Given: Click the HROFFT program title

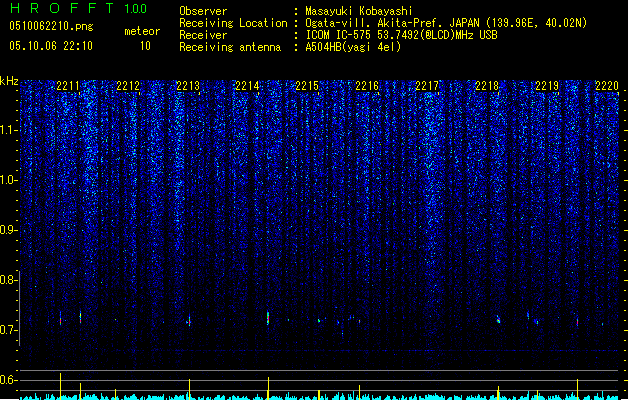Looking at the screenshot, I should 62,8.
